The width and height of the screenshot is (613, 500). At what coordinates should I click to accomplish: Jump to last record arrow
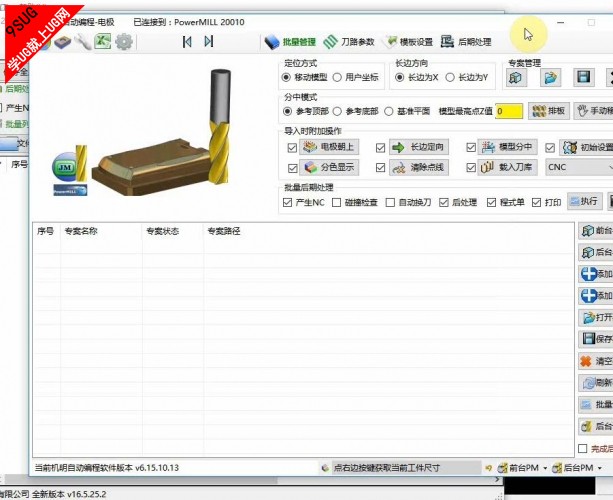[209, 41]
